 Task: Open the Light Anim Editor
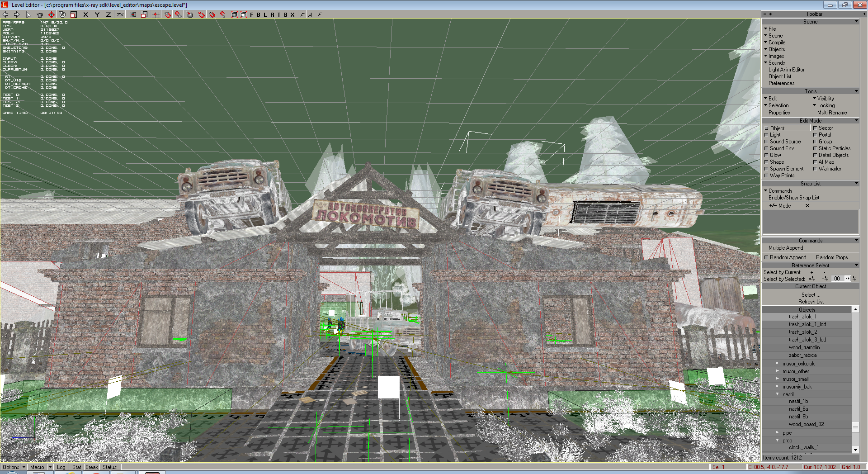click(x=786, y=70)
